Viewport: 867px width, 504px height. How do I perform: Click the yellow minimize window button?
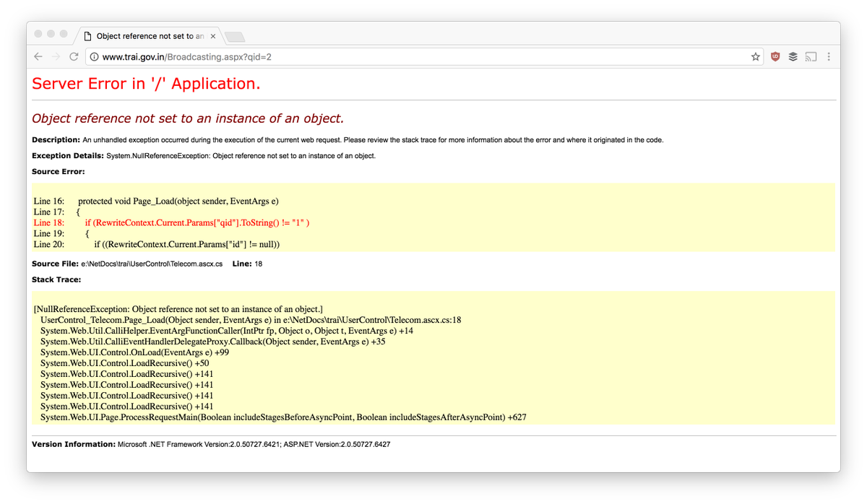(x=51, y=34)
